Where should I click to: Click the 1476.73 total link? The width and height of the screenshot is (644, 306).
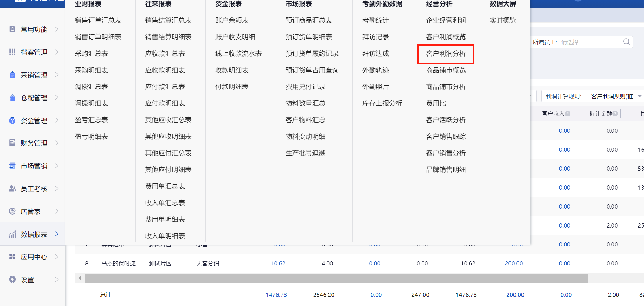[276, 295]
